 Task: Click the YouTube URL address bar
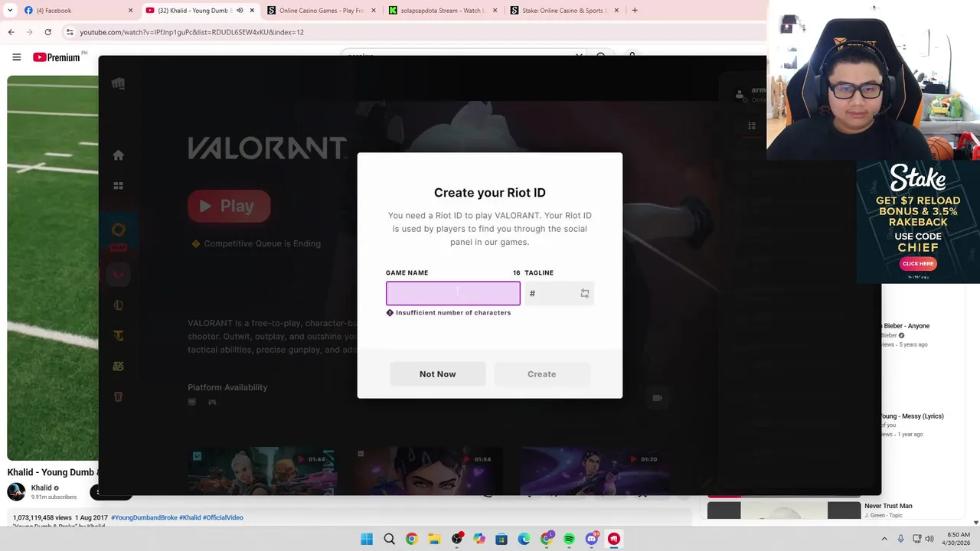click(x=413, y=32)
